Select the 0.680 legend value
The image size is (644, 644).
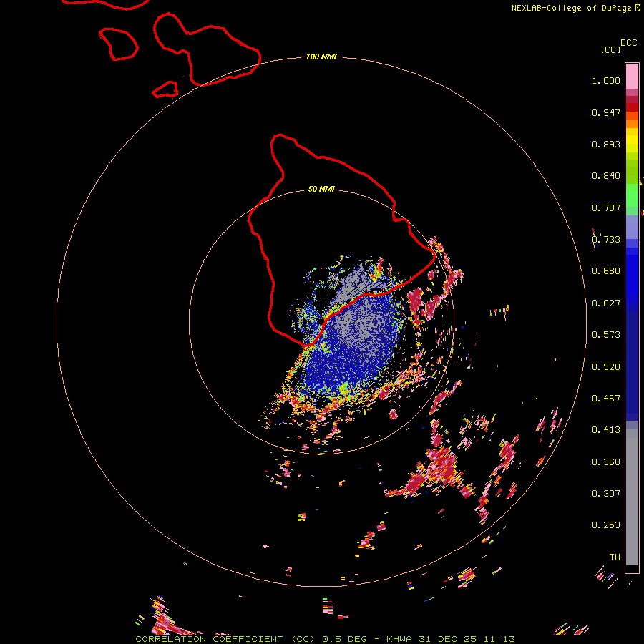[x=606, y=271]
